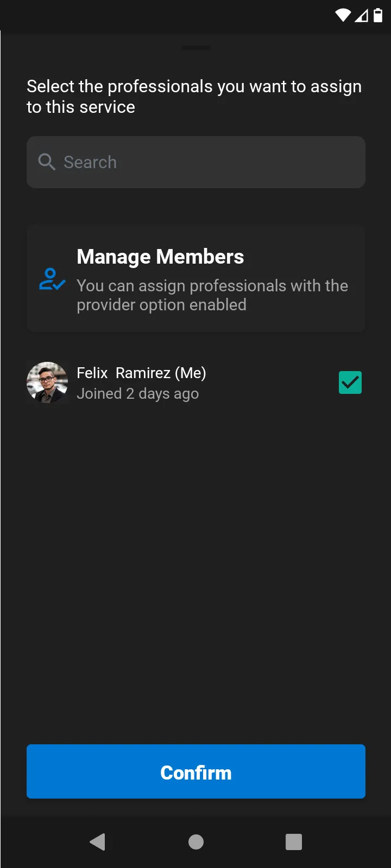
Task: Tap the cellular signal status icon
Action: (362, 16)
